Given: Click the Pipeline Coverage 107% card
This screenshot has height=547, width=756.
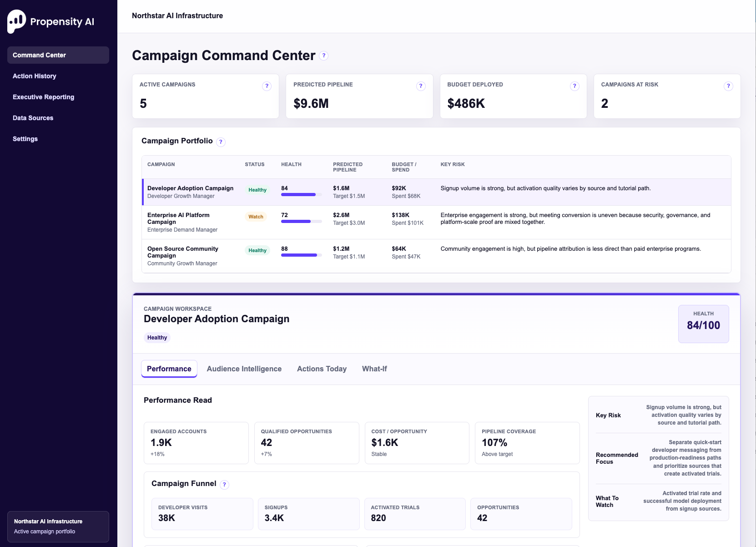Looking at the screenshot, I should click(527, 443).
